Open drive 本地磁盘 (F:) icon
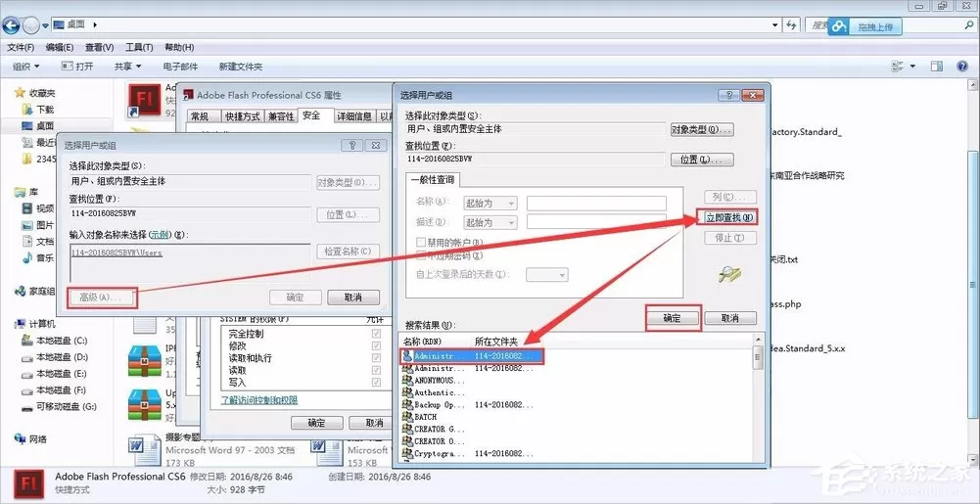Screen dimensions: 980x504 click(x=26, y=390)
